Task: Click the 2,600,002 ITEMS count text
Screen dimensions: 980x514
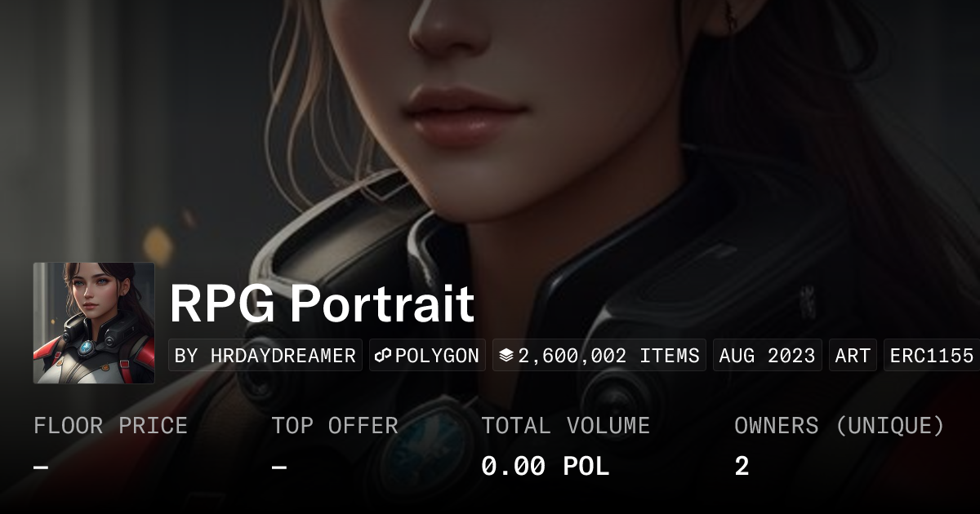Action: [x=609, y=356]
